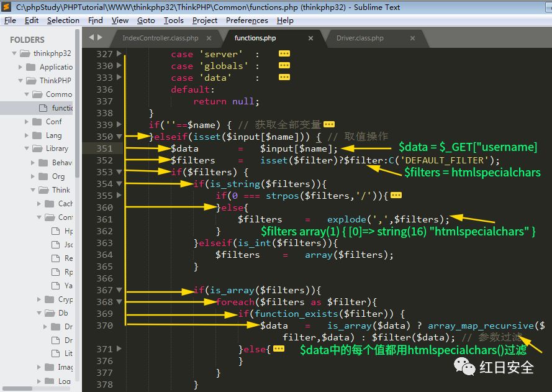Collapse the ThinkPHP folder
Screen dimensions: 552x392
(x=20, y=81)
